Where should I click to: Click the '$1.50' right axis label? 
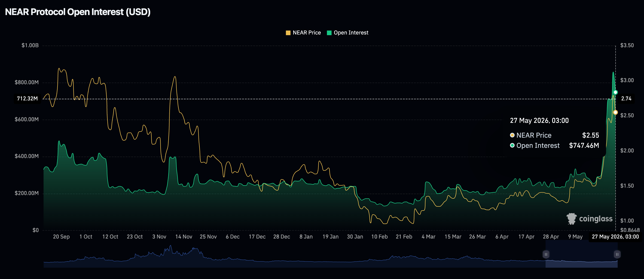pyautogui.click(x=627, y=186)
